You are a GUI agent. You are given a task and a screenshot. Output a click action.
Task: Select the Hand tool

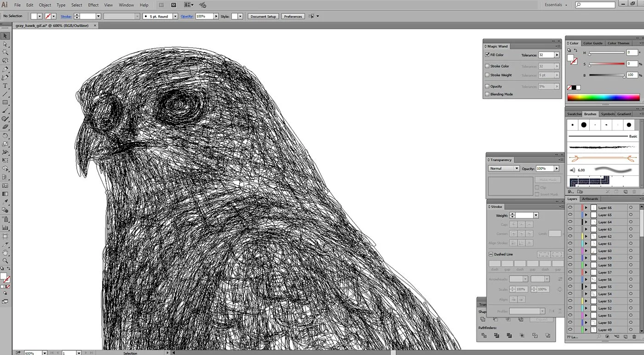pos(6,252)
